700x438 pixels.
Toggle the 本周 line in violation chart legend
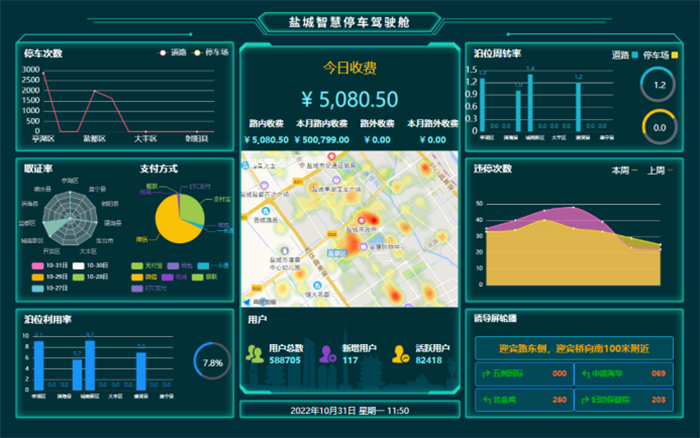click(624, 170)
